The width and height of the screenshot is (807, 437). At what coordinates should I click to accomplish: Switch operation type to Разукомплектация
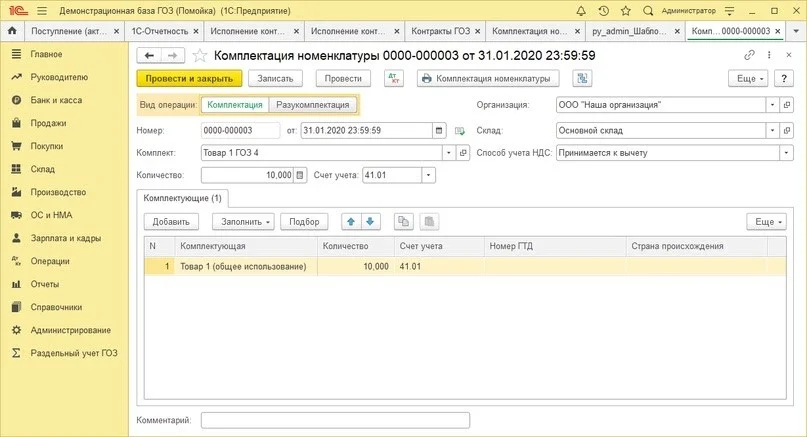312,104
